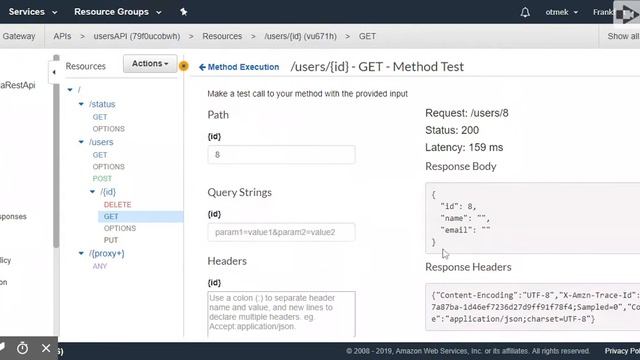Open the Services menu
Image resolution: width=640 pixels, height=360 pixels.
(x=33, y=12)
